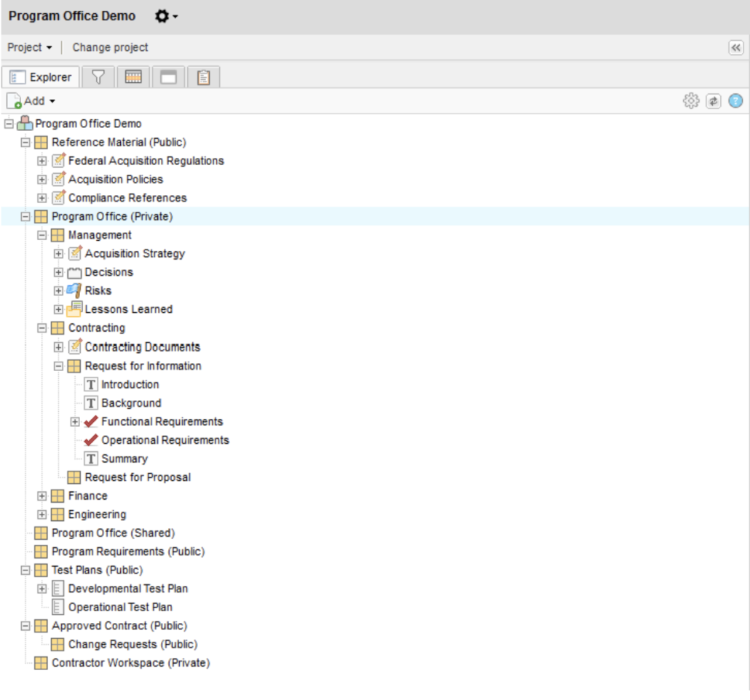Click the Change project link
This screenshot has height=700, width=750.
coord(109,47)
